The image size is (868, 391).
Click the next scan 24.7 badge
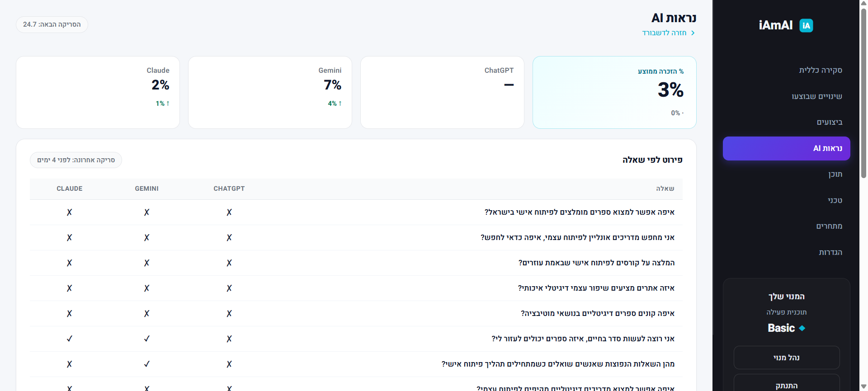point(52,24)
